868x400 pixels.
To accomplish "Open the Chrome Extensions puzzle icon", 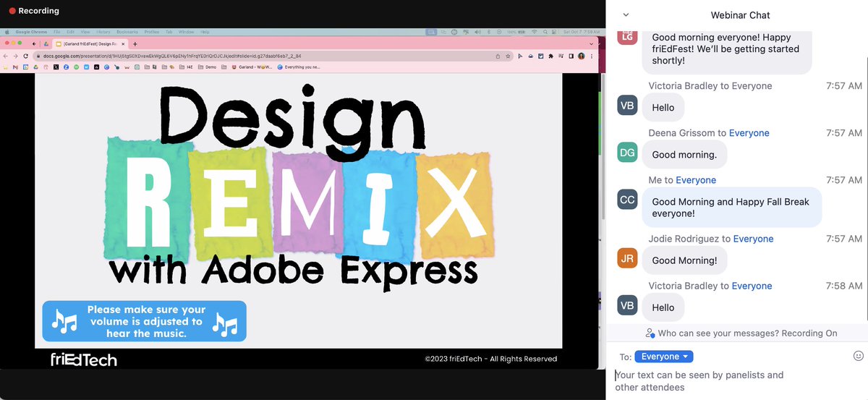I will click(x=551, y=56).
